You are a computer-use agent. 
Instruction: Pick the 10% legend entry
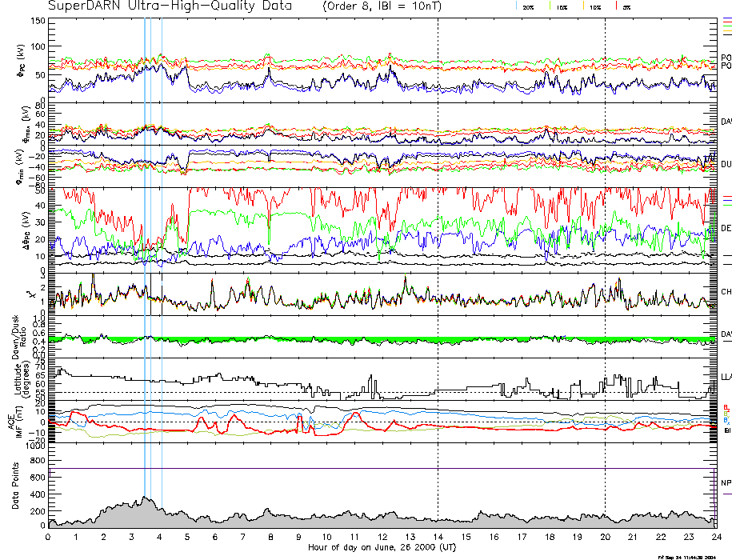[594, 6]
